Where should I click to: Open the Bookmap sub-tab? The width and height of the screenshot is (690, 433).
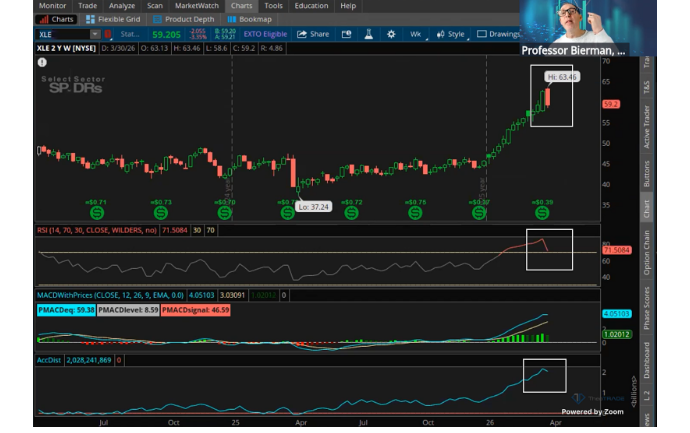point(250,19)
